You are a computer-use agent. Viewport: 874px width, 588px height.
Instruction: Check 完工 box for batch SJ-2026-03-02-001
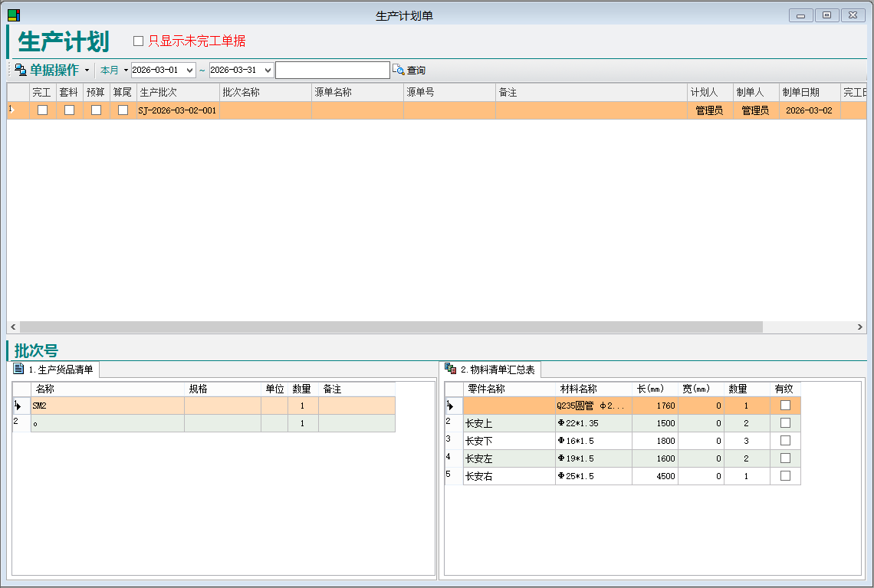click(x=43, y=110)
